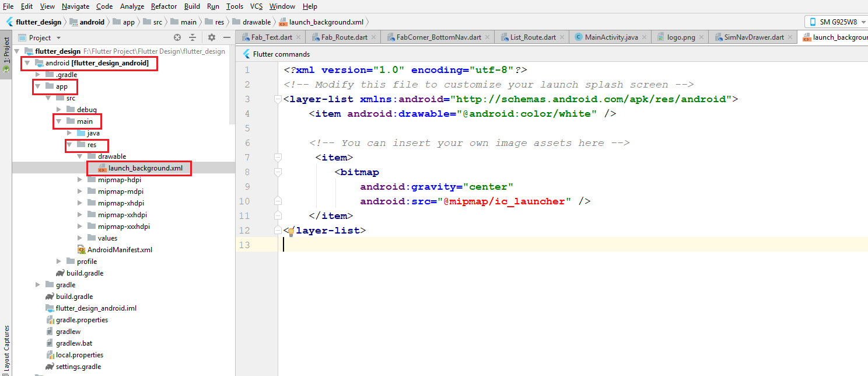Screen dimensions: 868x376
Task: Expand the .gradle folder arrow
Action: (x=38, y=75)
